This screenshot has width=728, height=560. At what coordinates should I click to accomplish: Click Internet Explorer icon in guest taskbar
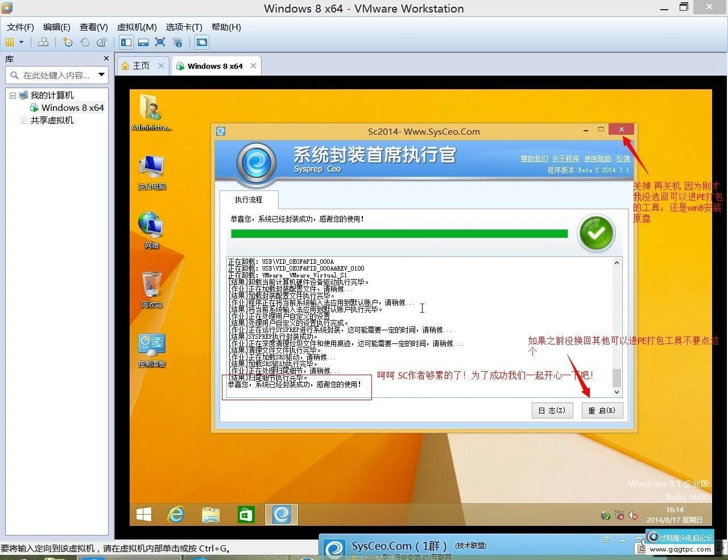(176, 515)
